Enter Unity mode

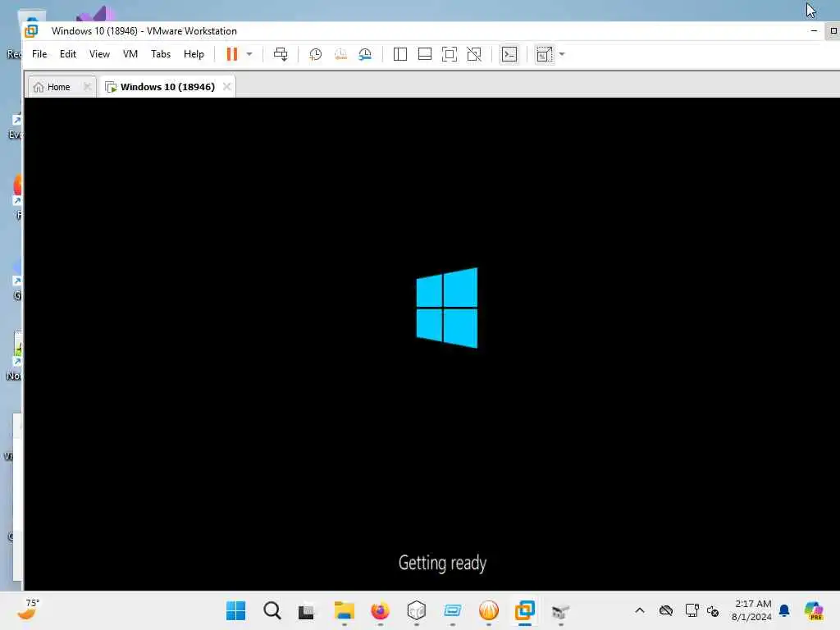474,54
